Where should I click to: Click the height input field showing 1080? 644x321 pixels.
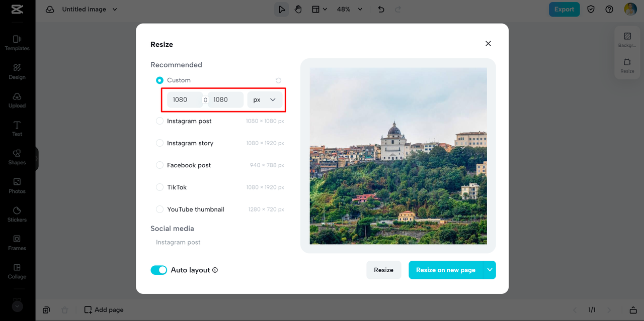[226, 99]
